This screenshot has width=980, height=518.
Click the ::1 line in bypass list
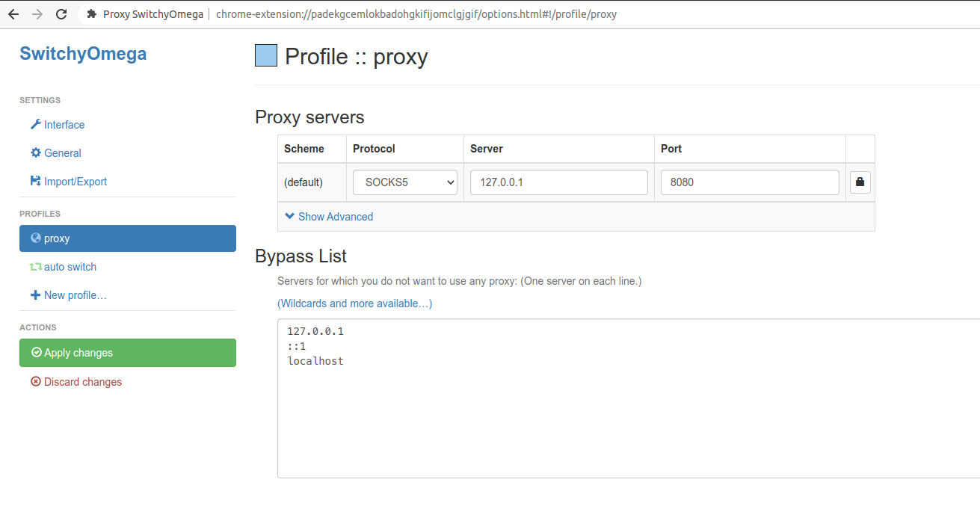point(297,346)
